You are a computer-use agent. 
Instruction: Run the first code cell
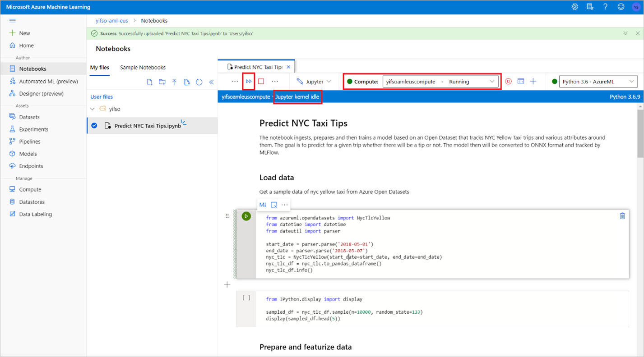[x=246, y=216]
